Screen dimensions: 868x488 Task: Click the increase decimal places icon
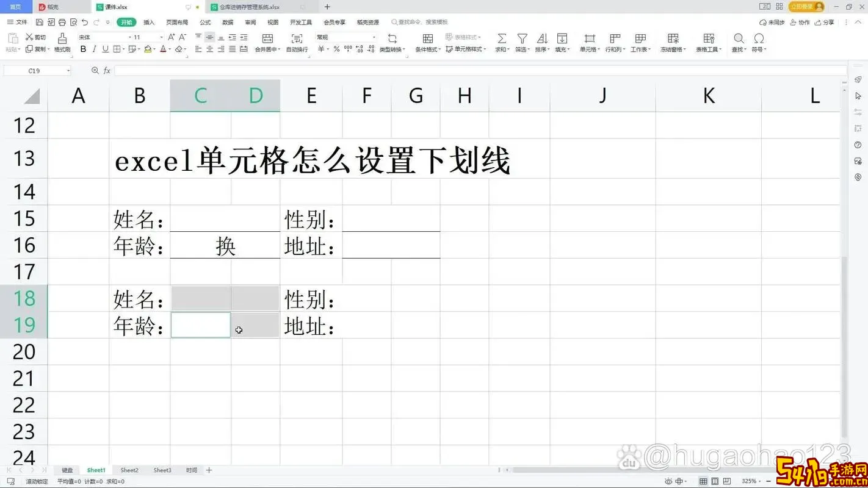pos(360,49)
